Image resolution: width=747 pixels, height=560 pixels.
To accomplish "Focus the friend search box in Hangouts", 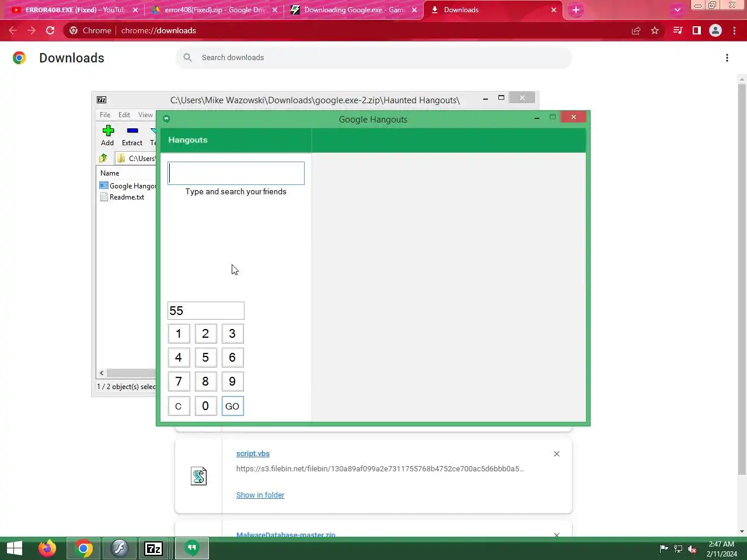I will pos(236,173).
